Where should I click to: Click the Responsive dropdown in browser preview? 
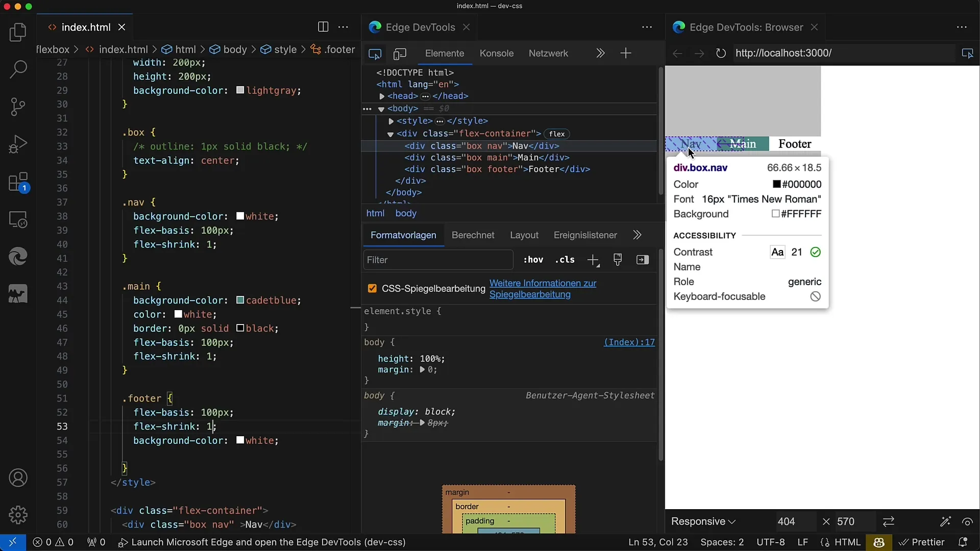pos(703,521)
